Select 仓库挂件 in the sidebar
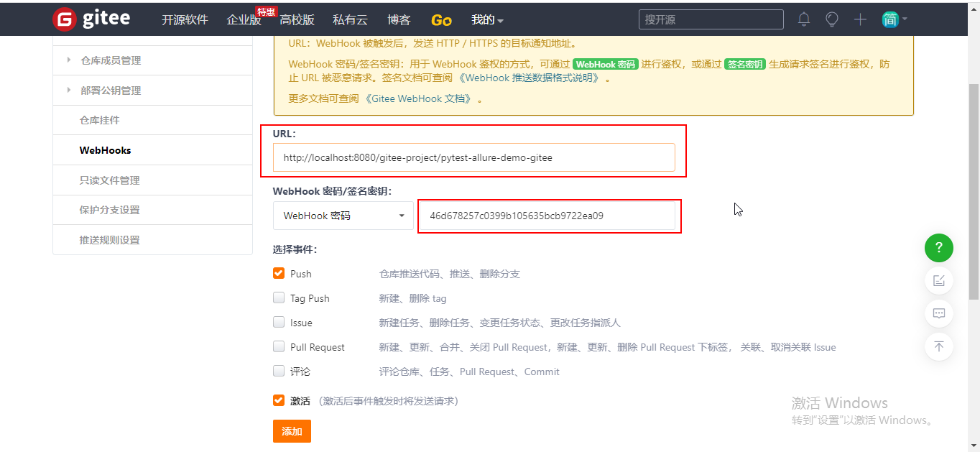Screen dimensions: 980x452 point(152,120)
